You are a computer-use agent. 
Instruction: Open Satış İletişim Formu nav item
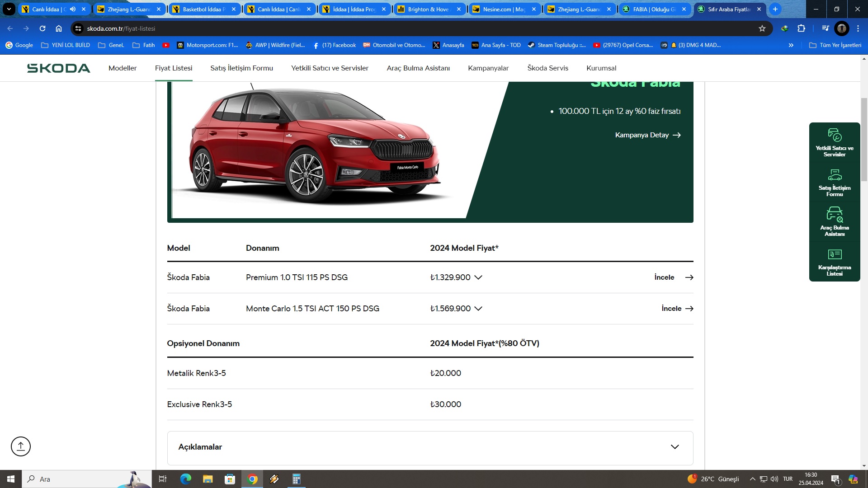pos(241,68)
